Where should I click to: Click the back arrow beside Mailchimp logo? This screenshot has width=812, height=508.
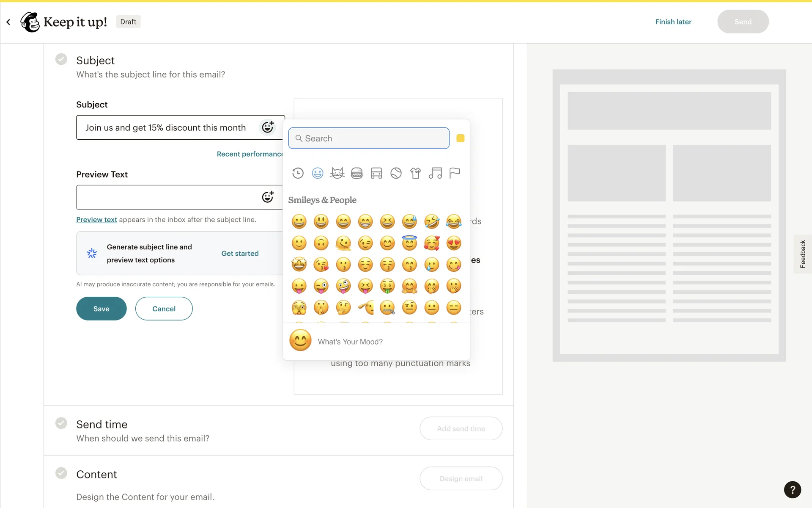point(8,22)
